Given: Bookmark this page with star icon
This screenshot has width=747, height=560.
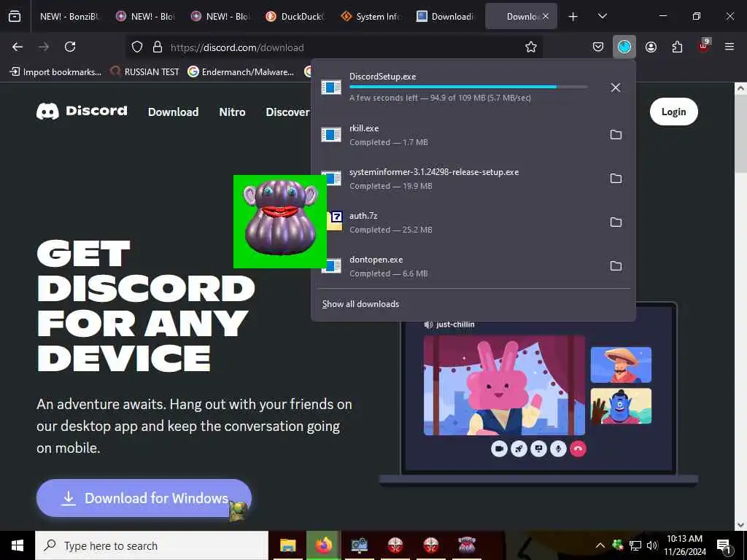Looking at the screenshot, I should pos(531,47).
